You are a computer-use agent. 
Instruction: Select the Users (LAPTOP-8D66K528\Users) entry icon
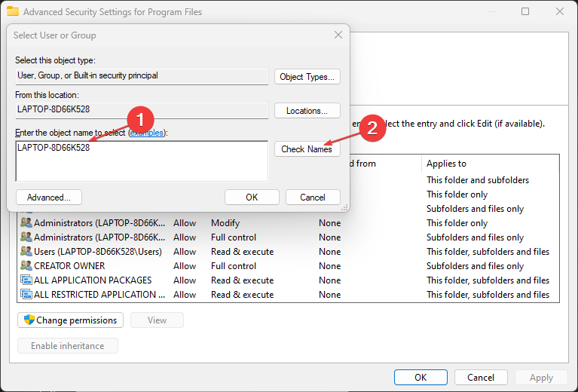point(26,252)
